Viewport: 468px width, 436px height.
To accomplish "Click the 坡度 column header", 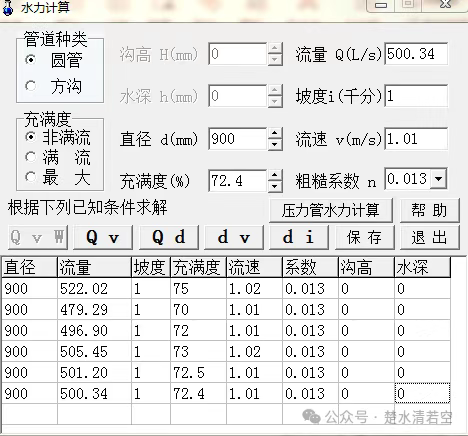I will click(151, 267).
